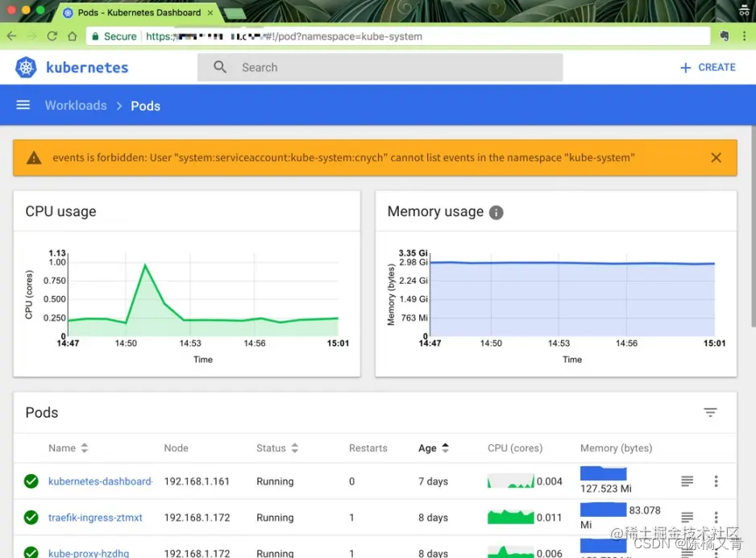Click the CPU (cores) column header
This screenshot has height=558, width=756.
click(x=515, y=448)
